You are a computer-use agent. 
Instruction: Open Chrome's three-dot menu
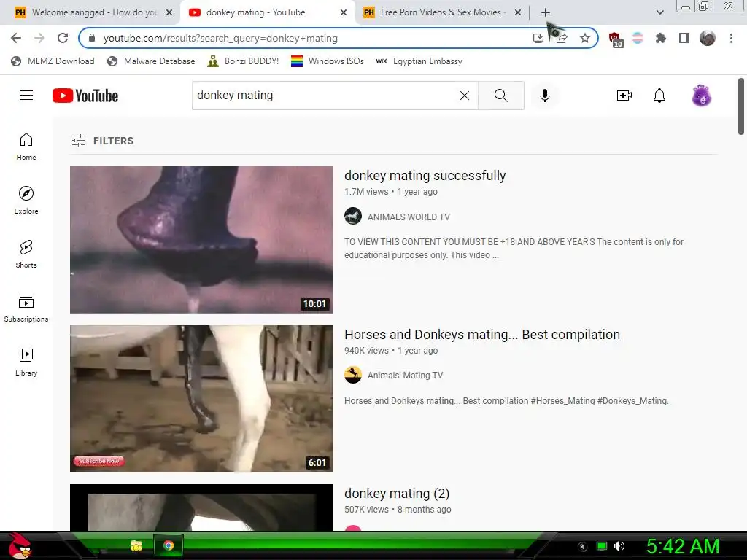point(731,38)
